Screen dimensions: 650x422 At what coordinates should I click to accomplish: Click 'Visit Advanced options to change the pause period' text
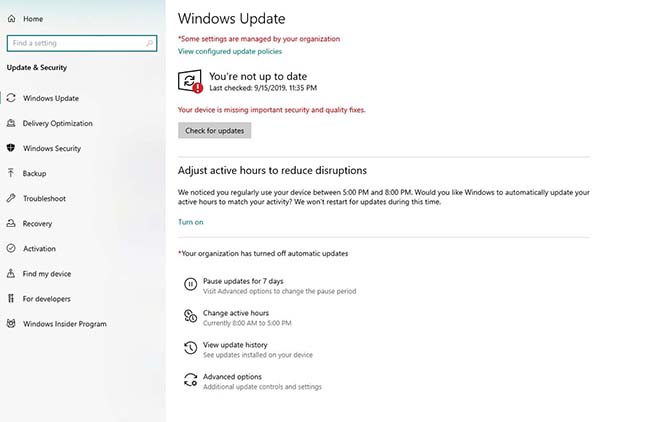(x=279, y=291)
